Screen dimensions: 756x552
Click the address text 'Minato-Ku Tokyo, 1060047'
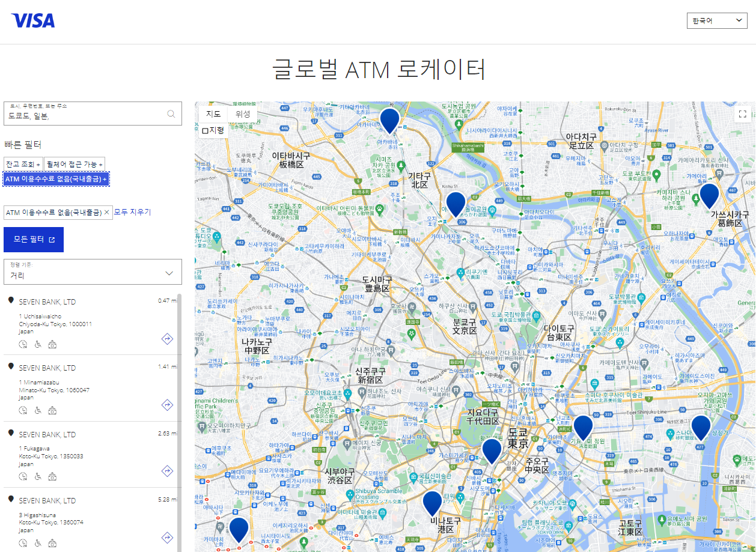[54, 390]
